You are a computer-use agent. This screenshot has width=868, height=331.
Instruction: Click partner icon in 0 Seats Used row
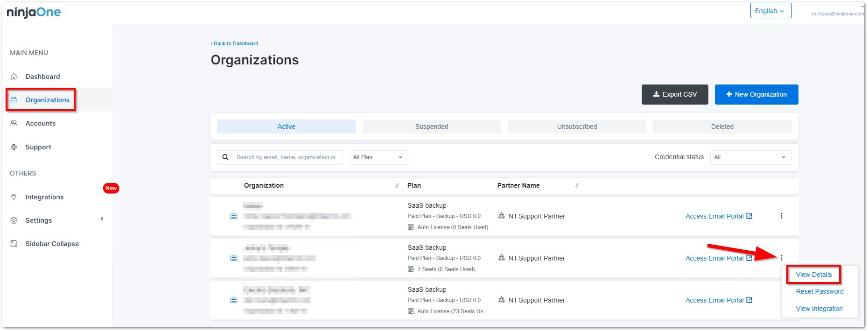click(502, 216)
